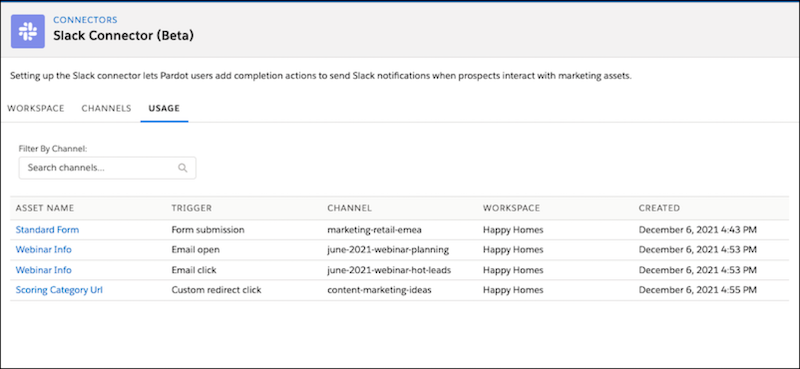
Task: Click the Asset Name column header
Action: 45,208
